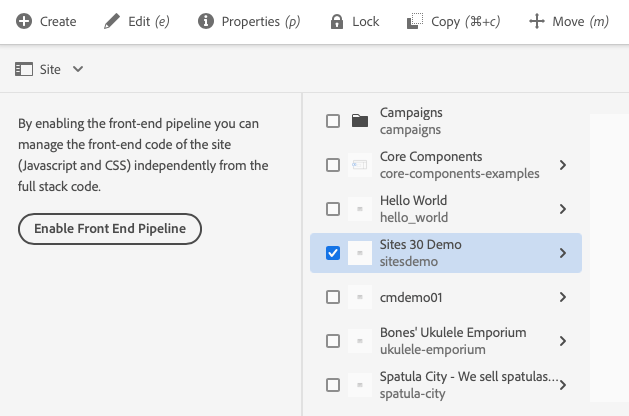Select the Hello World checkbox

333,209
